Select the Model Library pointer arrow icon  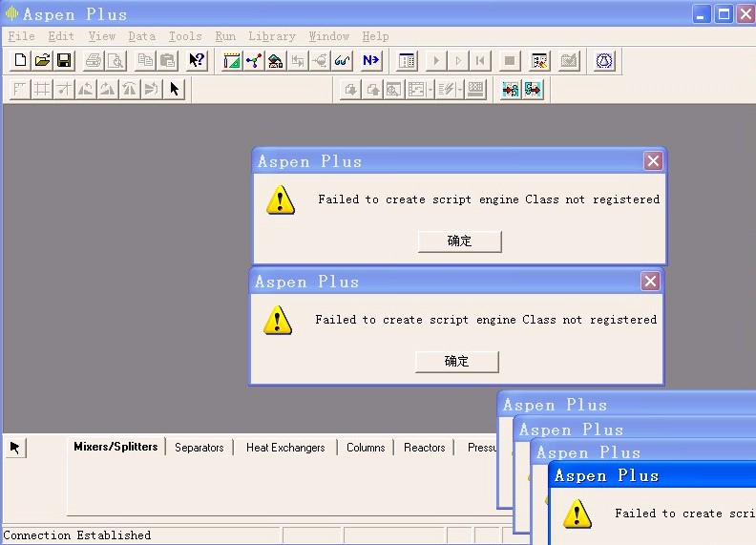pyautogui.click(x=15, y=448)
